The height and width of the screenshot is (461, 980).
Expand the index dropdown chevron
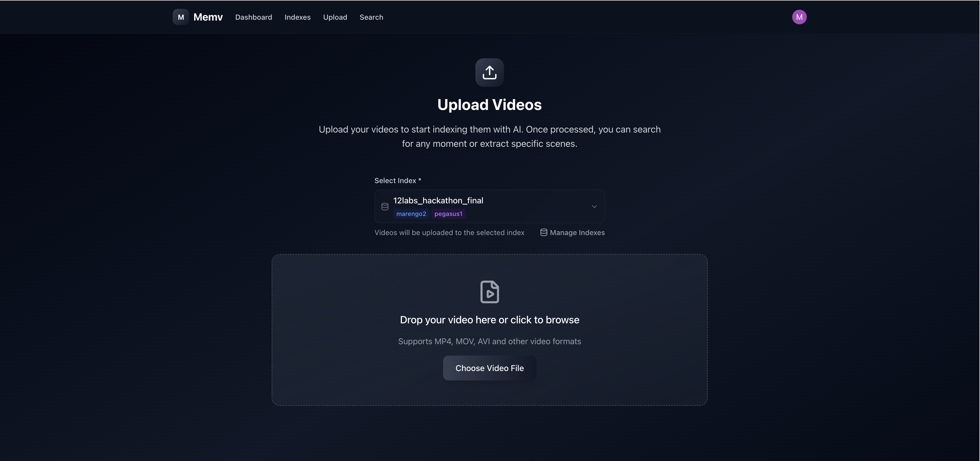[594, 207]
